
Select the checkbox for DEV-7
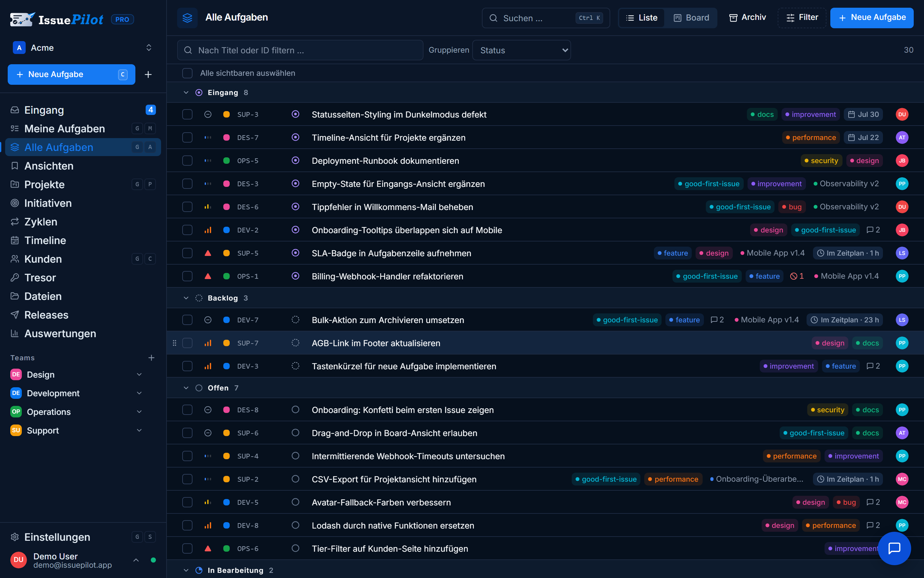tap(187, 320)
